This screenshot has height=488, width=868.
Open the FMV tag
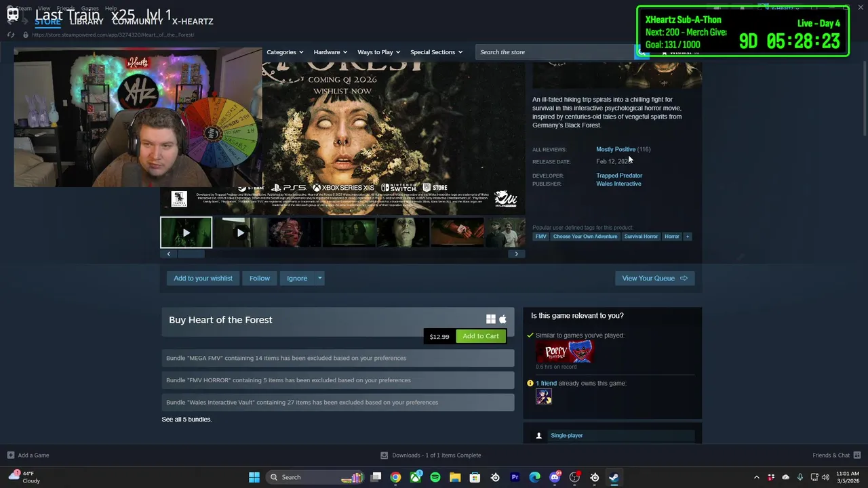[540, 237]
